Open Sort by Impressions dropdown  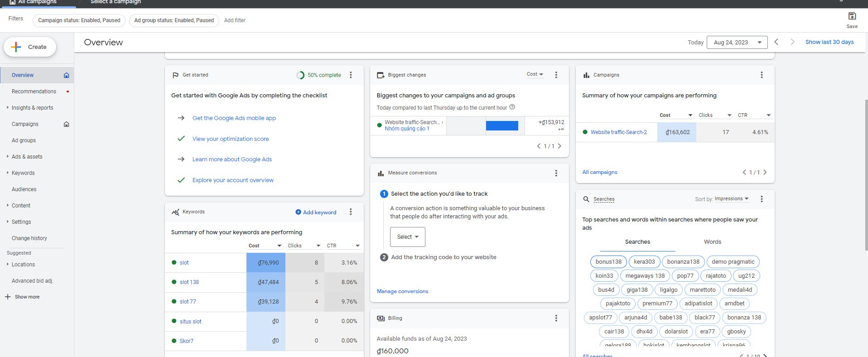pyautogui.click(x=732, y=199)
